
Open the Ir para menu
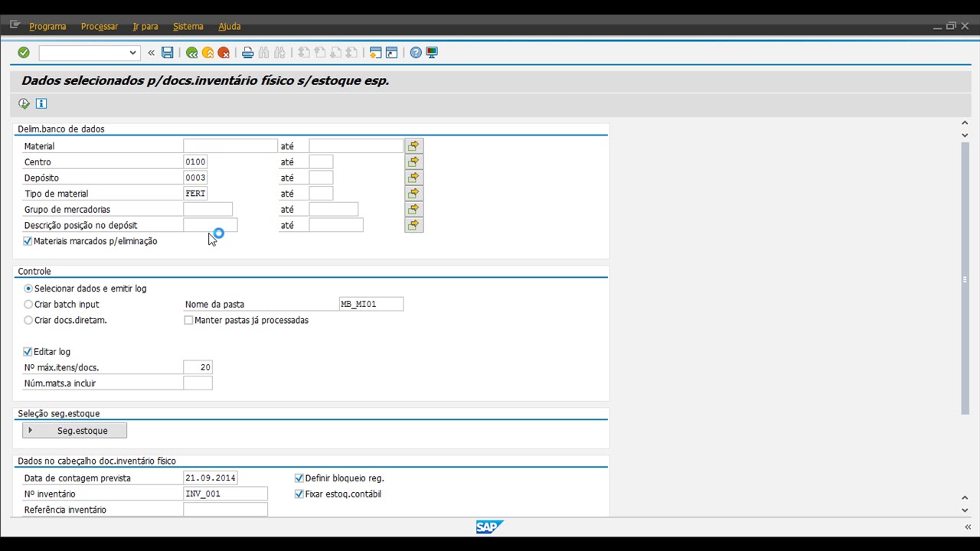point(145,26)
